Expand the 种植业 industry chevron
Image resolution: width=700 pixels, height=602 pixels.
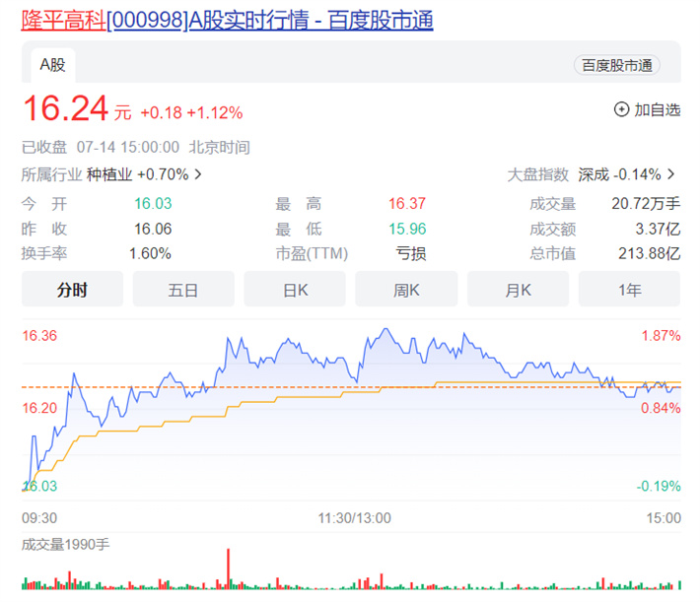[198, 174]
